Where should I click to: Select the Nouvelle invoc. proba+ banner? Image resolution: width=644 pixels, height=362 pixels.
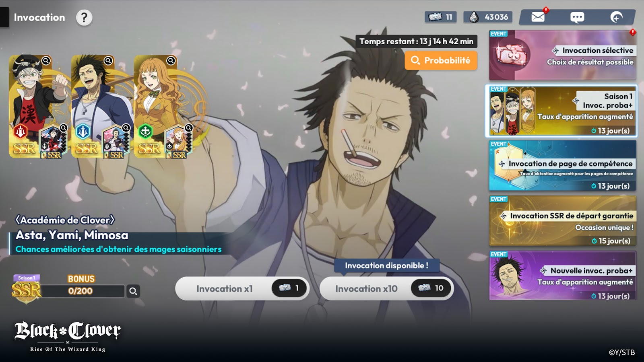tap(563, 276)
